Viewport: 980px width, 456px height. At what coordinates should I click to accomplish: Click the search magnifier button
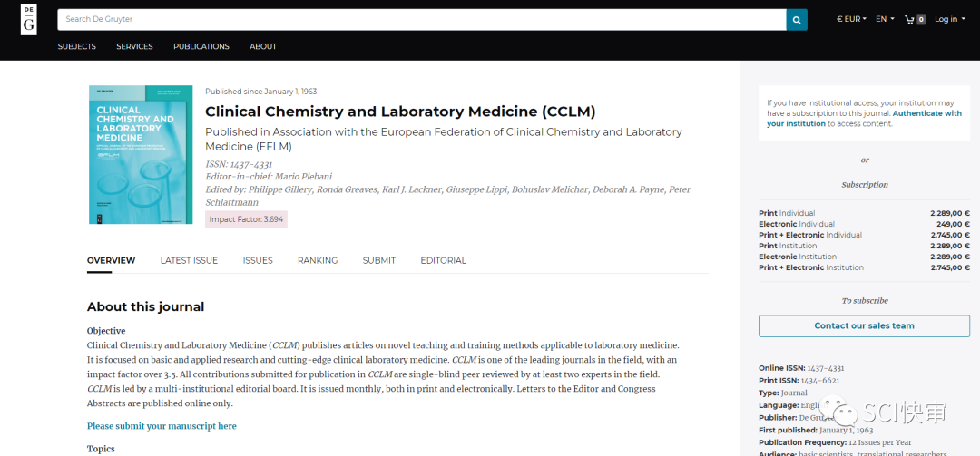point(797,19)
